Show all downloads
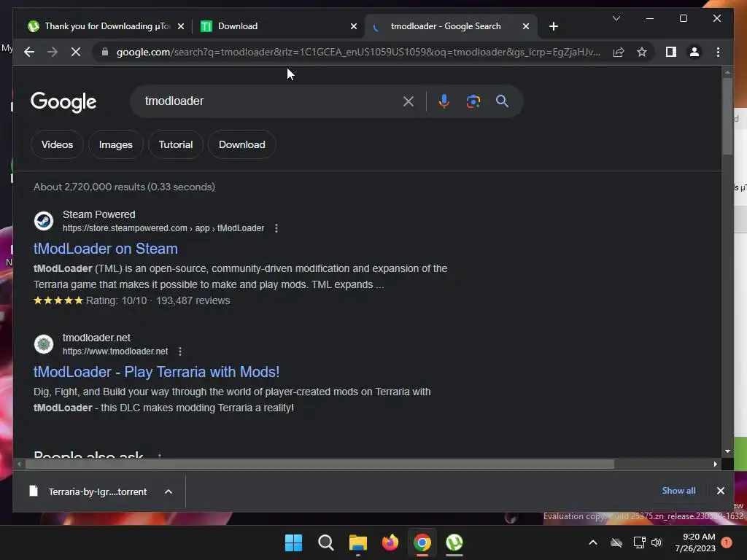Image resolution: width=747 pixels, height=560 pixels. (x=678, y=491)
